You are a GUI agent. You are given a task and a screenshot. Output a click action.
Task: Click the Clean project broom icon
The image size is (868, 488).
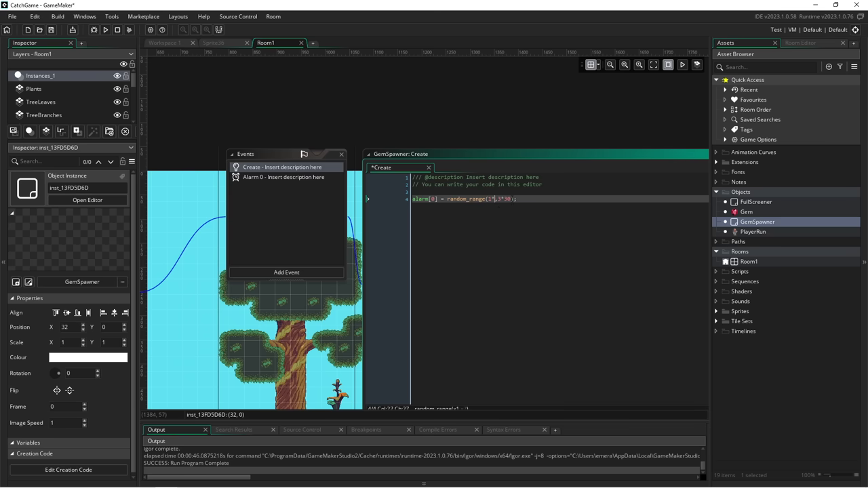[130, 29]
